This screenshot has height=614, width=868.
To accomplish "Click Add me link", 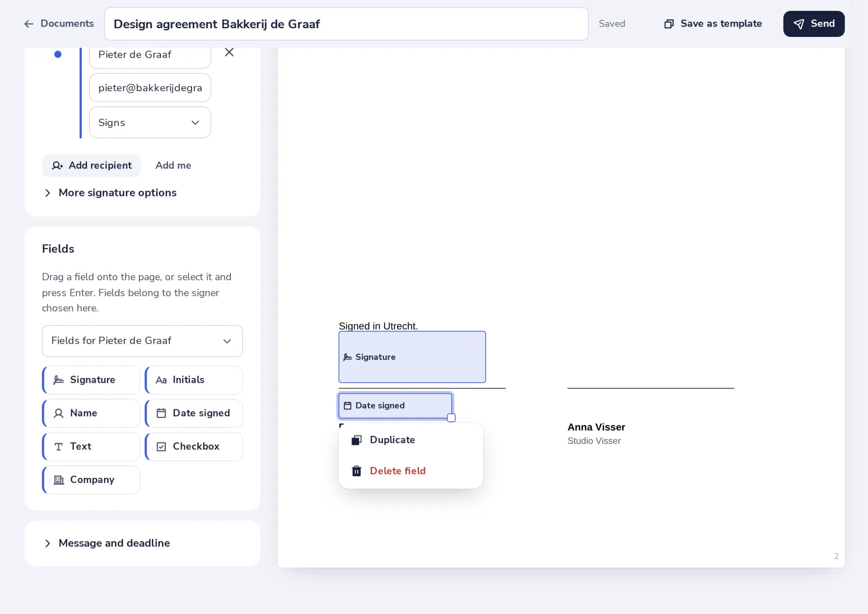I will coord(173,166).
